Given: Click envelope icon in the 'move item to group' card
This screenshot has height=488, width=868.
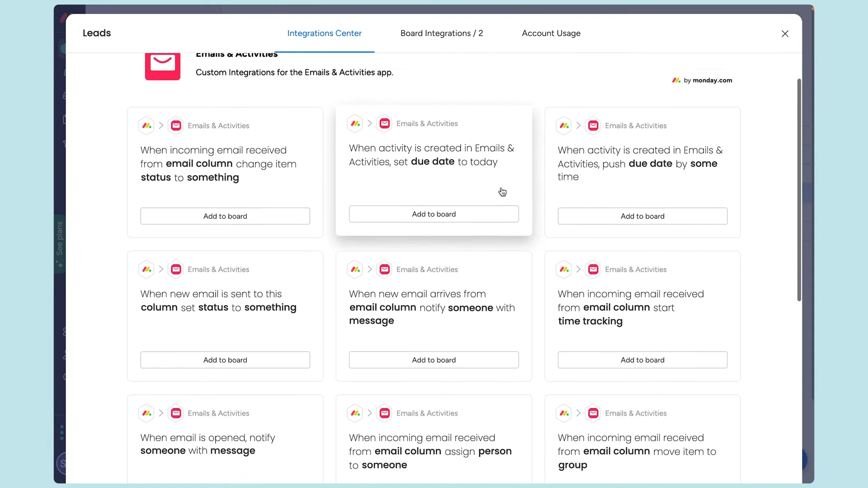Looking at the screenshot, I should (x=593, y=413).
